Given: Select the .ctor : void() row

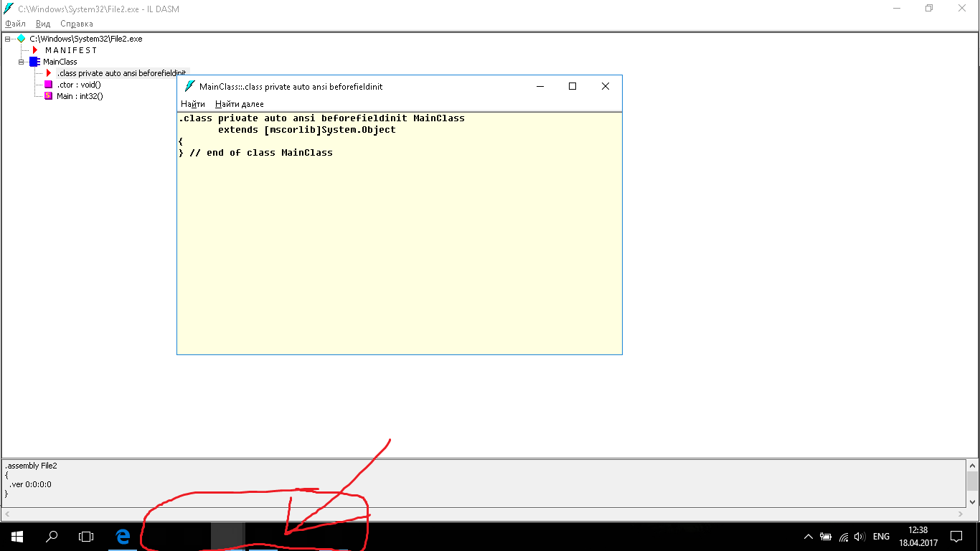Looking at the screenshot, I should (x=79, y=85).
